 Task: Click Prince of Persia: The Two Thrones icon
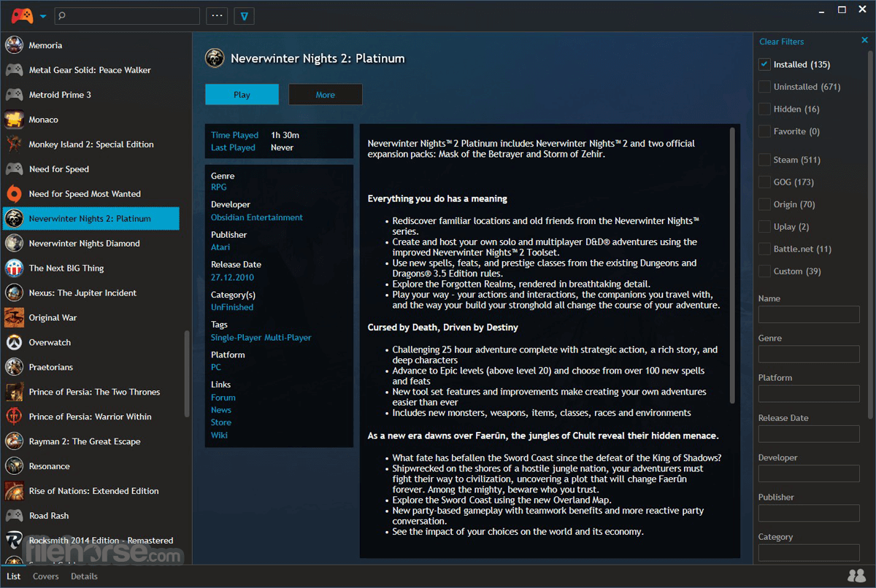(x=14, y=392)
